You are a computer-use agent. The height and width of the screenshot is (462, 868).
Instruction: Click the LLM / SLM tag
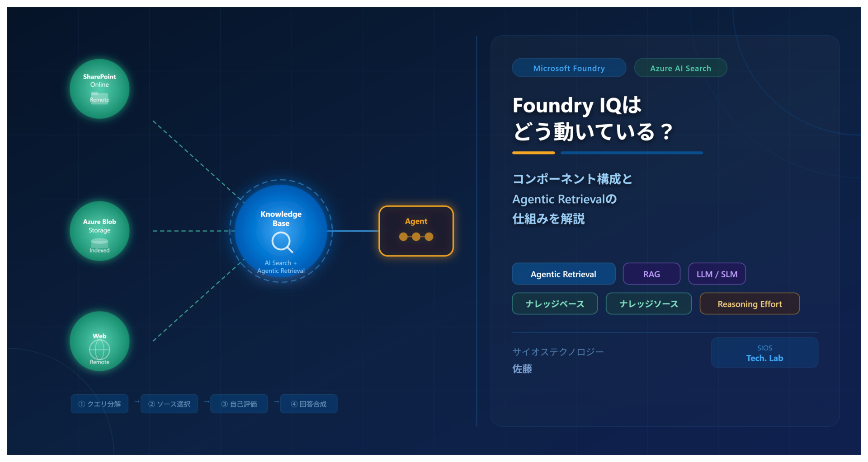pyautogui.click(x=717, y=274)
